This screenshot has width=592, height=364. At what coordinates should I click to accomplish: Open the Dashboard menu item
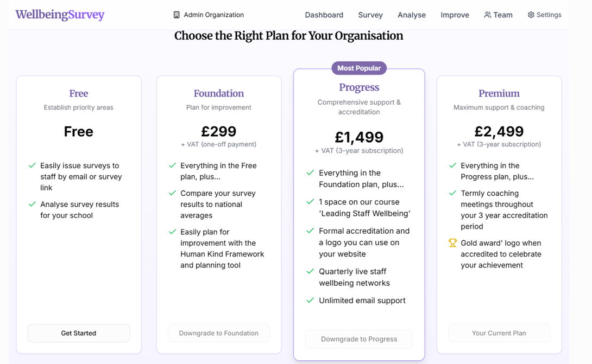click(324, 15)
